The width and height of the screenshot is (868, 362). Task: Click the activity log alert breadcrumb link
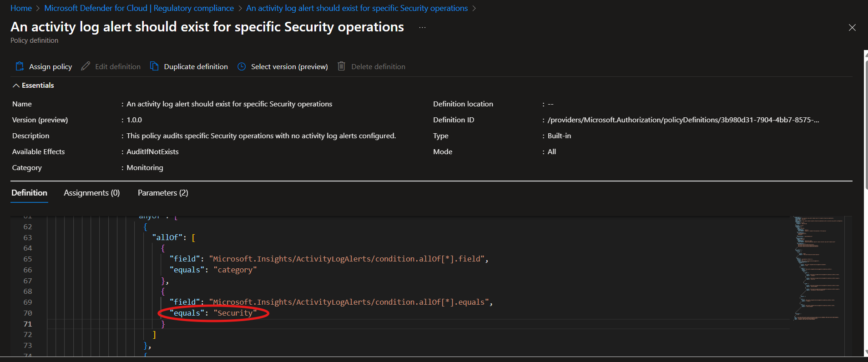pyautogui.click(x=357, y=8)
